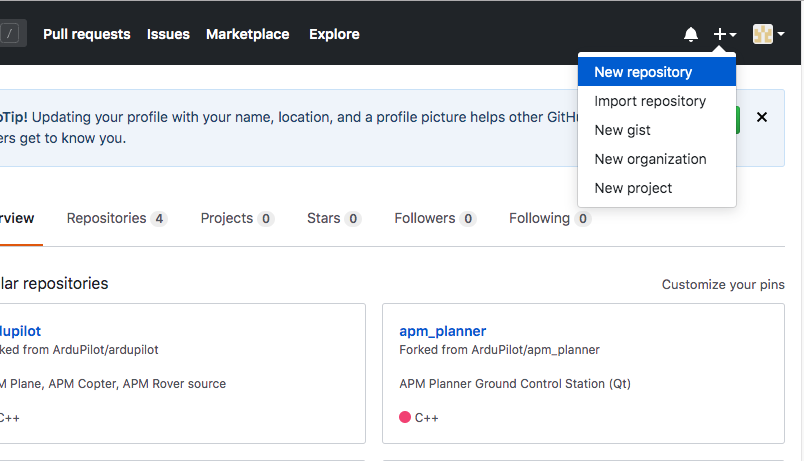This screenshot has width=804, height=461.
Task: Open the user avatar profile menu
Action: (x=768, y=35)
